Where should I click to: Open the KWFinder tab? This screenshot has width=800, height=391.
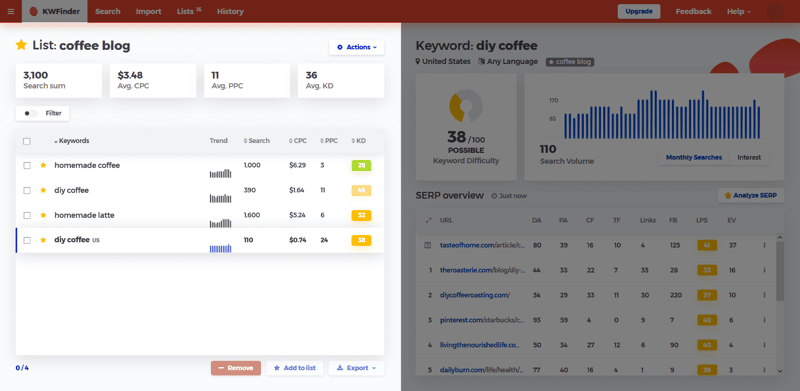pos(55,11)
